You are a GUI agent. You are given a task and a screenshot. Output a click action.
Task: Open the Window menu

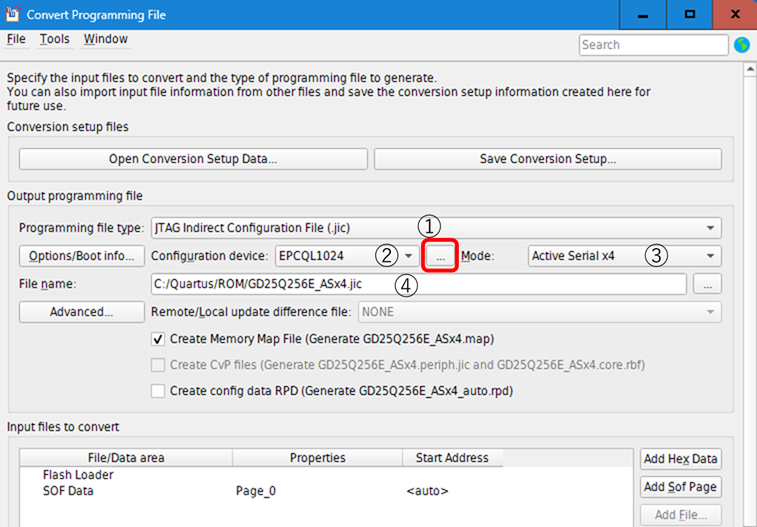[x=106, y=39]
